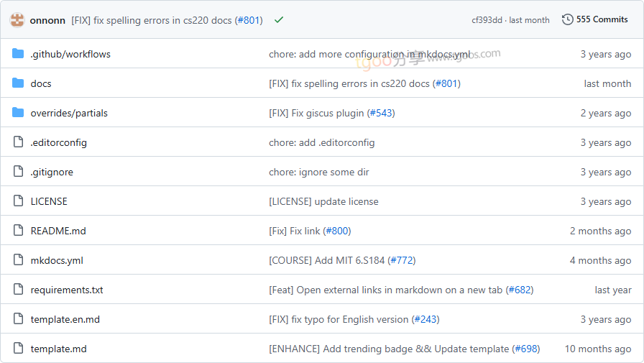This screenshot has width=644, height=363.
Task: Open the .editorconfig file
Action: [58, 142]
